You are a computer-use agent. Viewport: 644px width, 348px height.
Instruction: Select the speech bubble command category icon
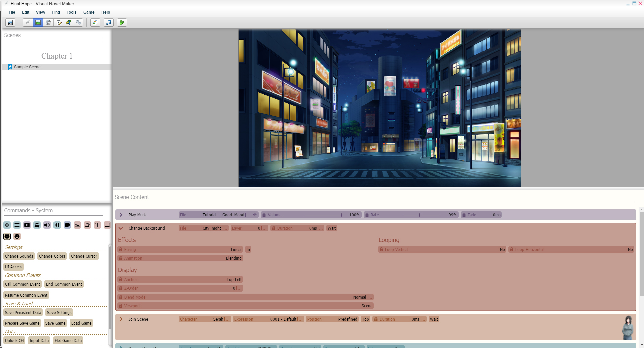coord(67,225)
